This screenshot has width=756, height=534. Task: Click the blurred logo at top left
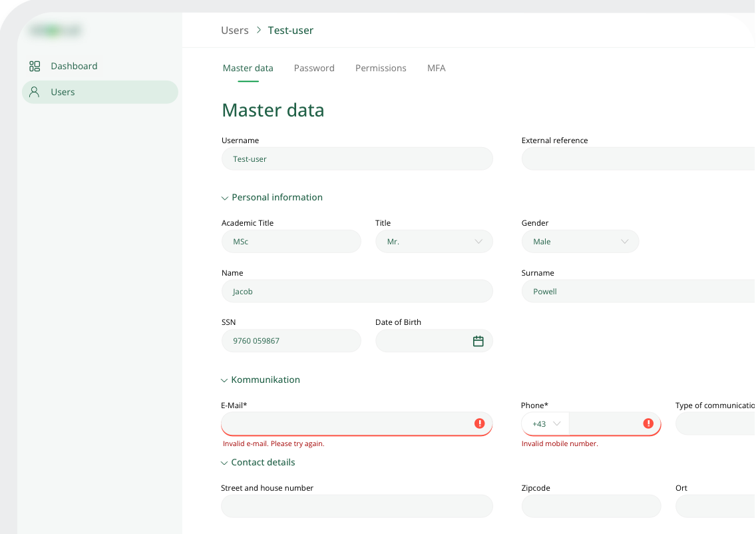(x=55, y=31)
